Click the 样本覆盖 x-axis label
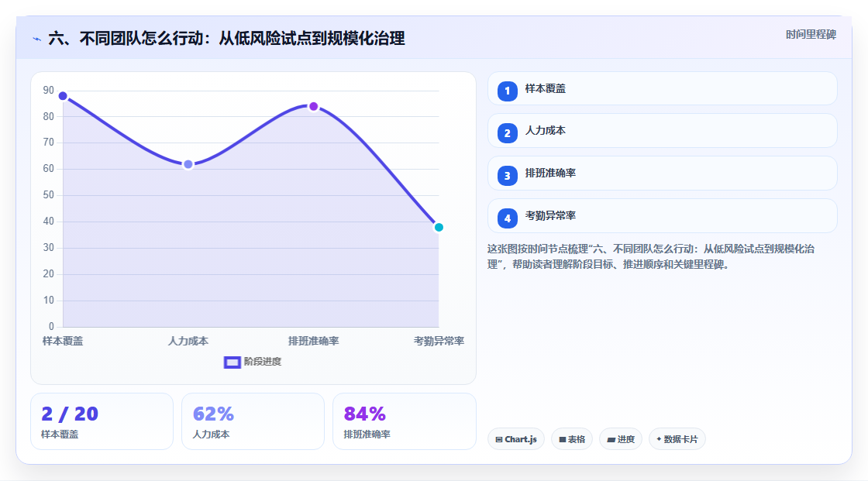Viewport: 868px width, 481px height. click(63, 342)
